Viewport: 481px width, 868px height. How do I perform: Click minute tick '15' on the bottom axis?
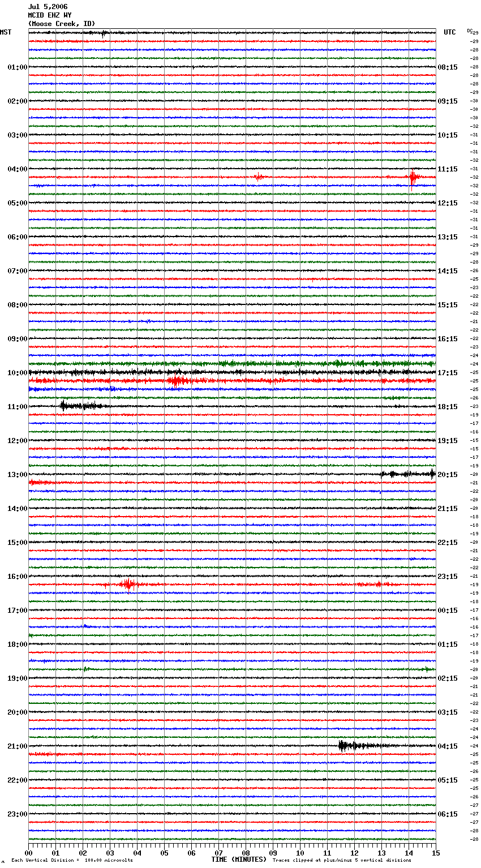point(436,853)
